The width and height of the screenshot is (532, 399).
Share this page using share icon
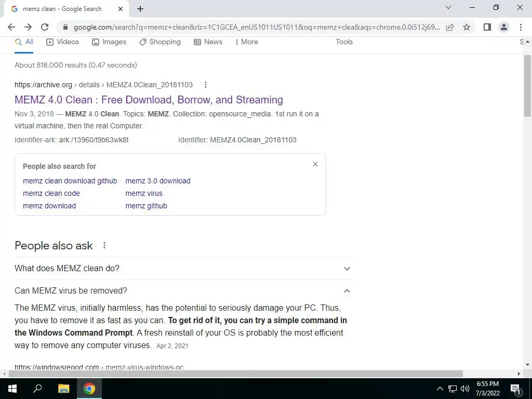[450, 27]
